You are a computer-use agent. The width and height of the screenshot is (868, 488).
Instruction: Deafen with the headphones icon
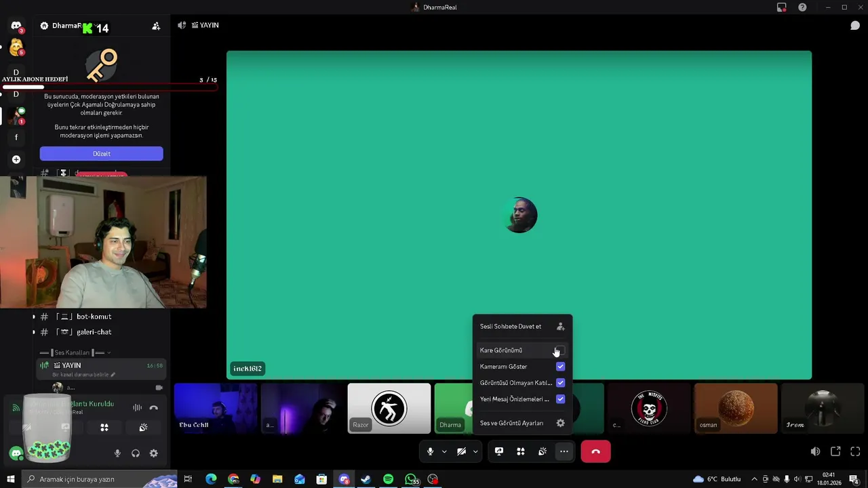[136, 453]
